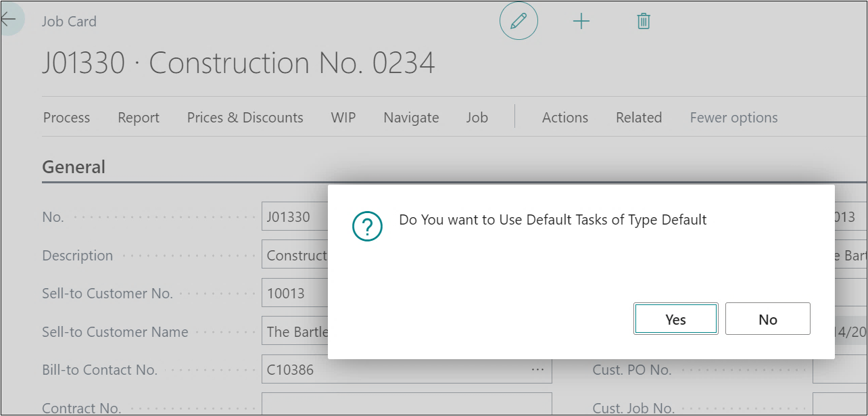Decline with the No button

[x=767, y=319]
